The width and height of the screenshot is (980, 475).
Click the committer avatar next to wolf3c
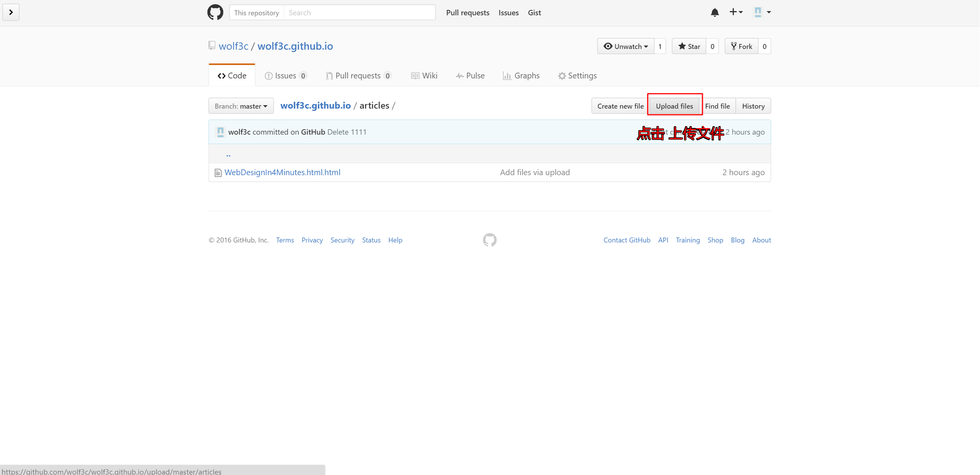click(x=220, y=132)
